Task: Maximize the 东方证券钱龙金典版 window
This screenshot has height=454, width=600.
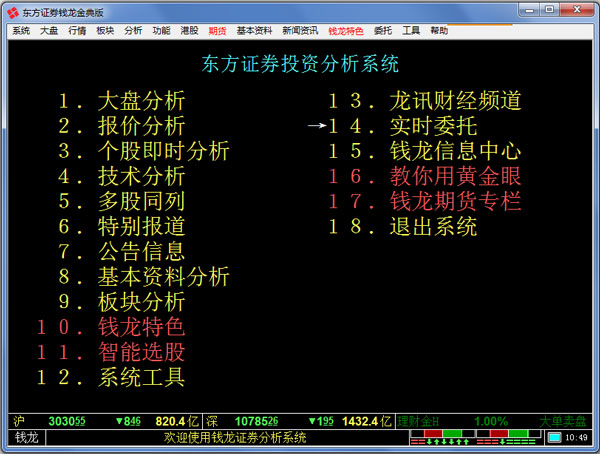Action: tap(549, 10)
